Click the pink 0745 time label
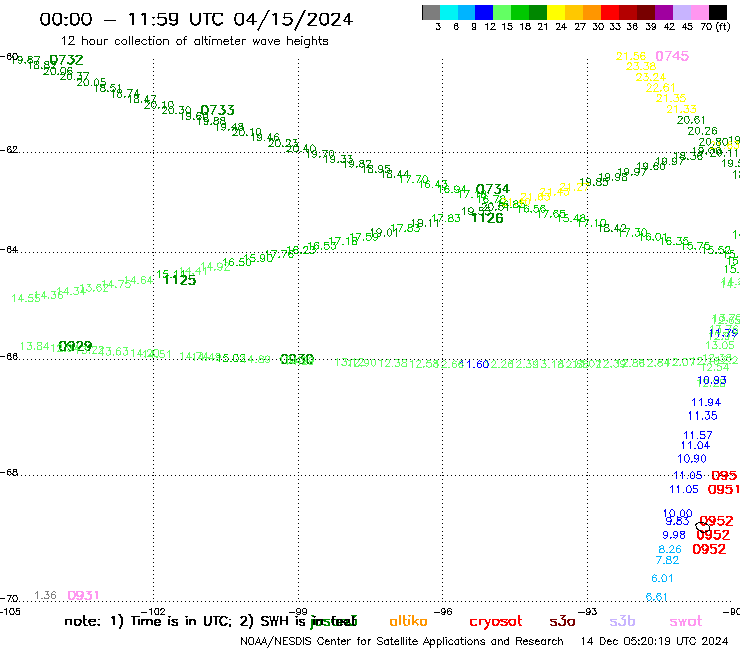 tap(672, 56)
